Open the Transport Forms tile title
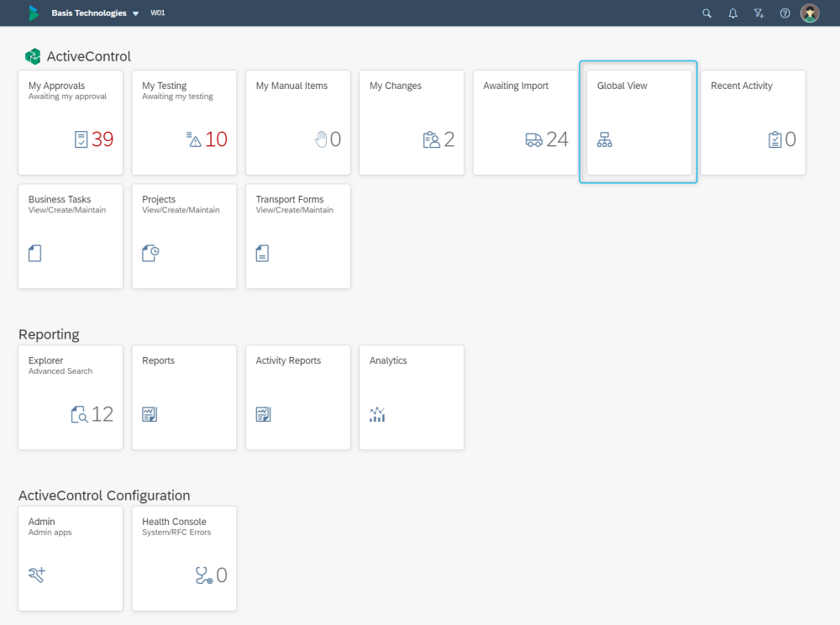This screenshot has height=625, width=840. tap(289, 199)
